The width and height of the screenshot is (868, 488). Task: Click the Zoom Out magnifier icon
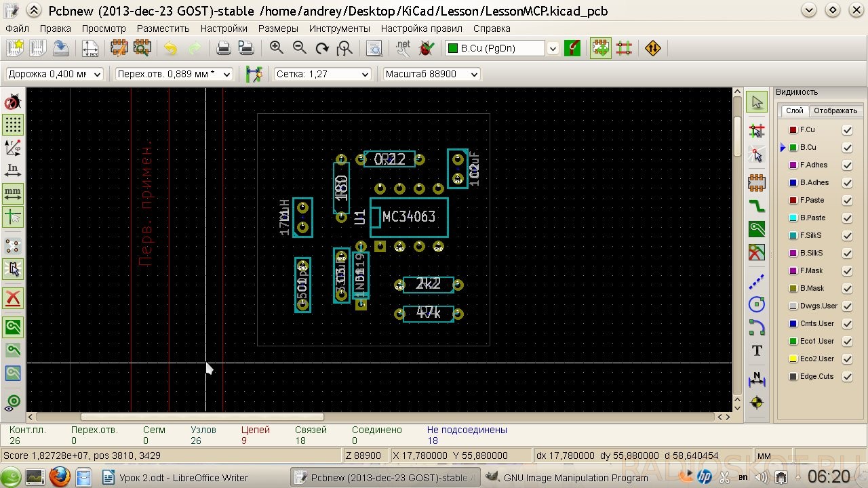299,48
